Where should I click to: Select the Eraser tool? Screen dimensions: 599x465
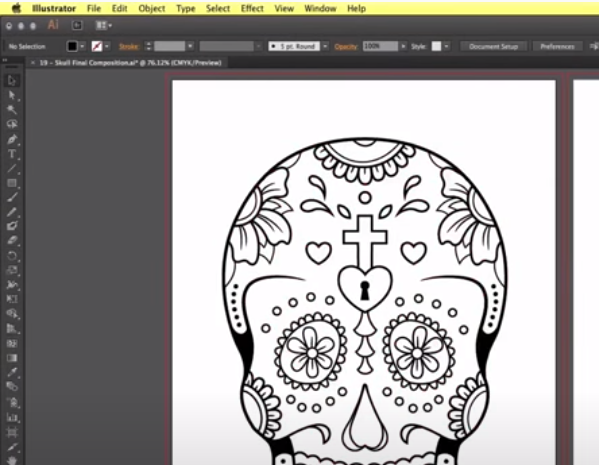pyautogui.click(x=11, y=241)
